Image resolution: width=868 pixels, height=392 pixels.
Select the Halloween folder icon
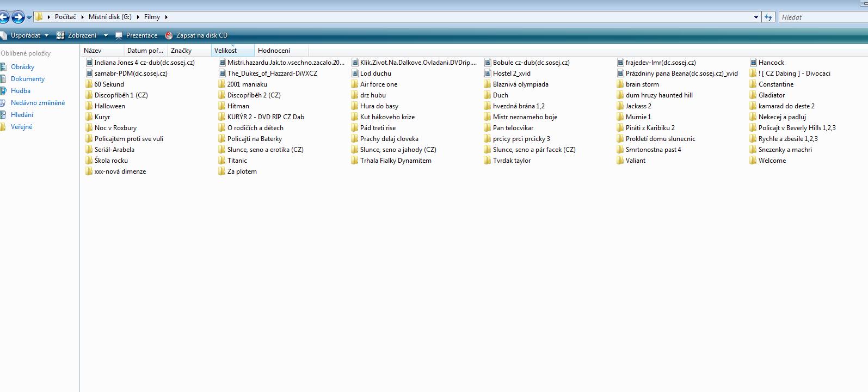[89, 106]
